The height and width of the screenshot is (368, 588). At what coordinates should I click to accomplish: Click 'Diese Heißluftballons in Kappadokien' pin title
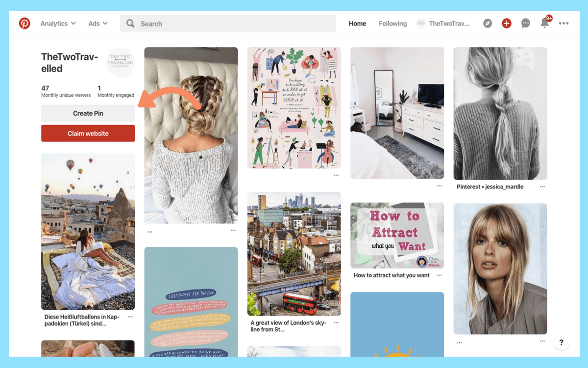click(82, 320)
